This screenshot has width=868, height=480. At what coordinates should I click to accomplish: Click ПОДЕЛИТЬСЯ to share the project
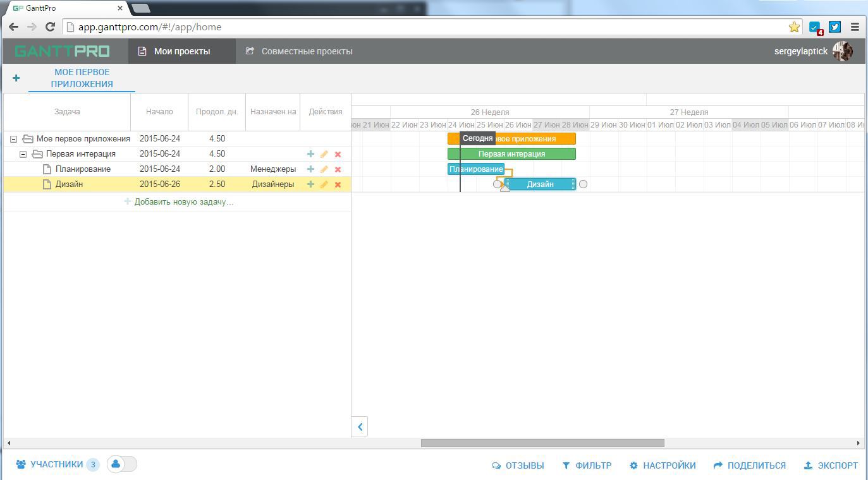[x=750, y=465]
